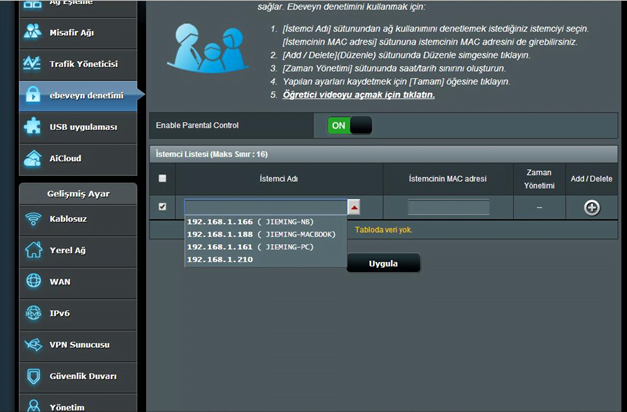Select 192.168.1.166 JIEMING-NB from dropdown list
Viewport: 627px width, 412px height.
tap(250, 221)
